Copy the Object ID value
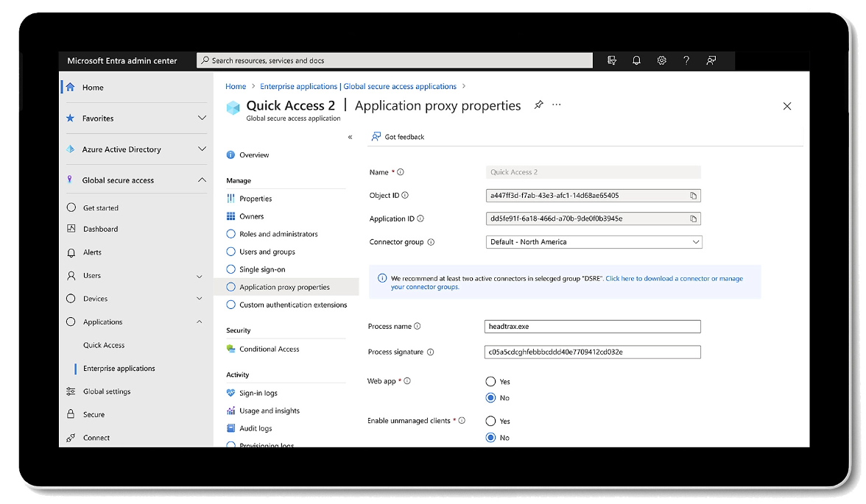The image size is (866, 504). (693, 196)
